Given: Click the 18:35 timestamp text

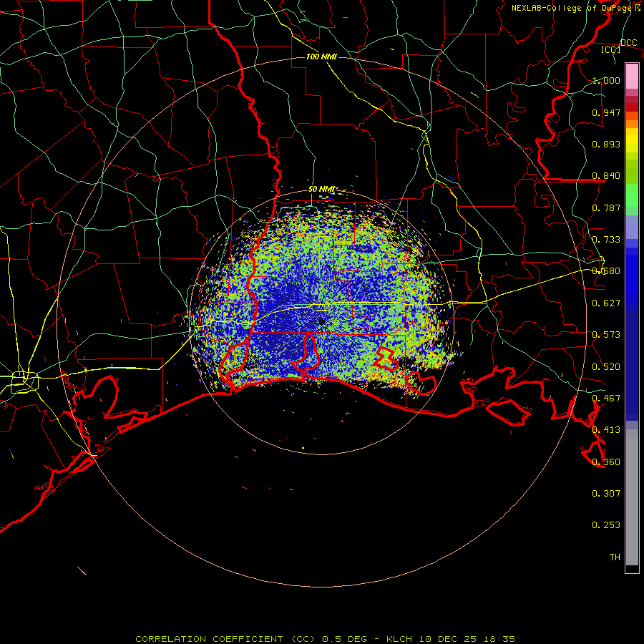Looking at the screenshot, I should pos(499,639).
